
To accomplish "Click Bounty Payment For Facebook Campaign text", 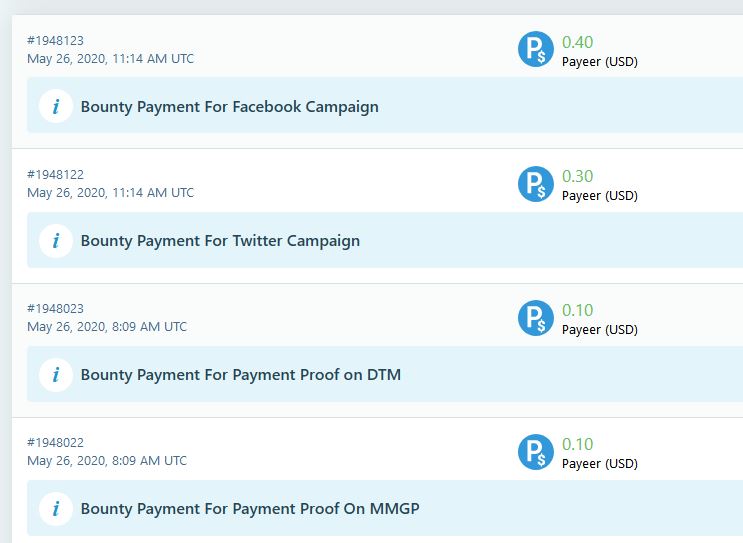I will pos(229,106).
